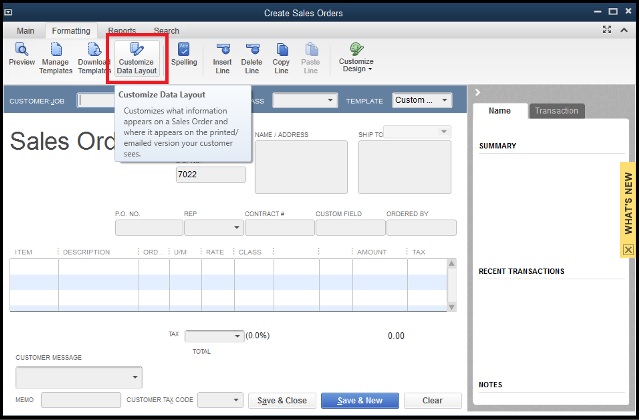Copy Line in the order
Screen dimensions: 640x420
[281, 58]
